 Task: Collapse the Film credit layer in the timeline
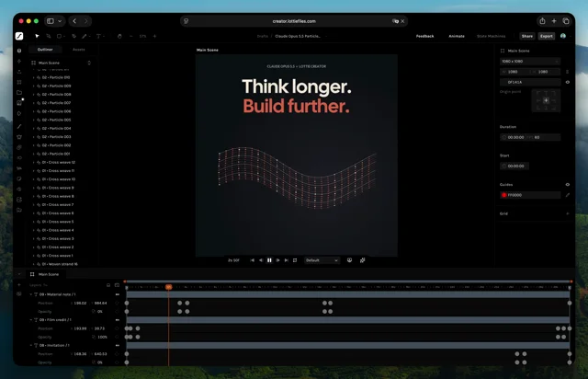pos(31,319)
